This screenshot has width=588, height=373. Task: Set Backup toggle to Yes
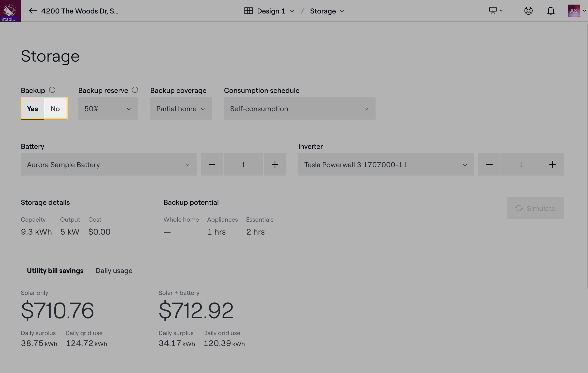[33, 109]
